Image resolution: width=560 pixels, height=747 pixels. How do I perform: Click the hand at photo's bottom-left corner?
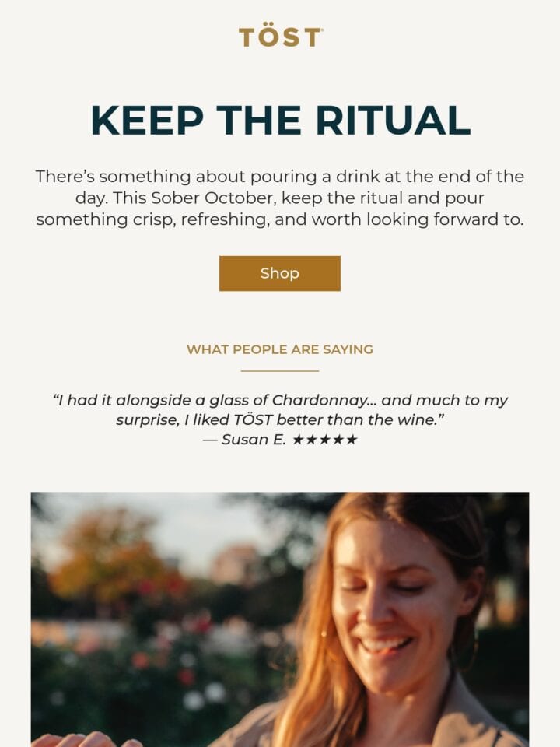click(86, 739)
